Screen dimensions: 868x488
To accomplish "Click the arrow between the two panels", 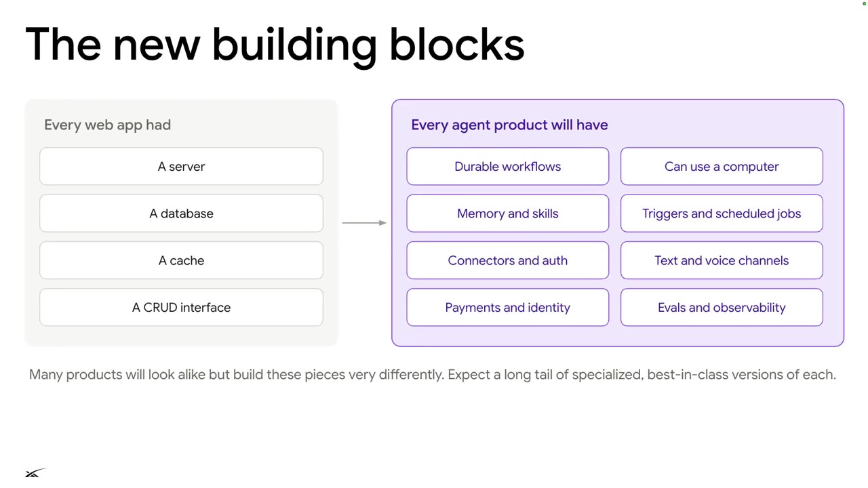I will [364, 222].
